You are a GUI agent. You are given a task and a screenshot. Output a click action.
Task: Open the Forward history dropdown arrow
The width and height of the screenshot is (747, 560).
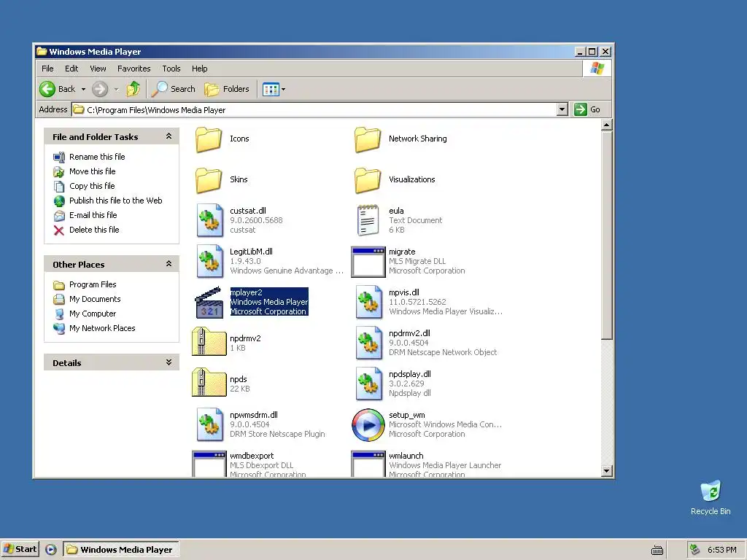coord(116,89)
